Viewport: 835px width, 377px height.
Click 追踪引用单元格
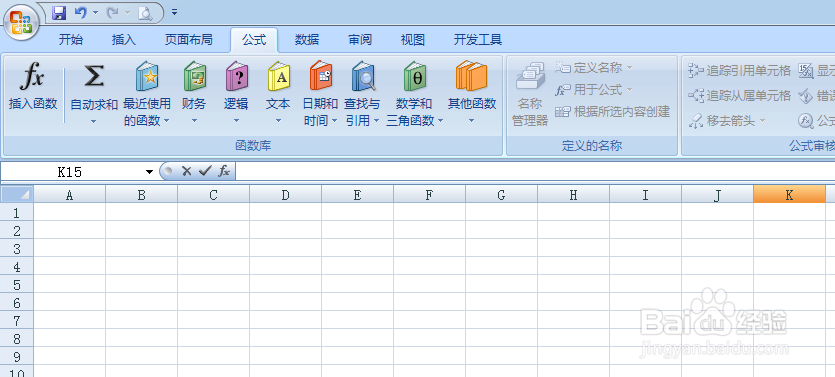pos(739,70)
